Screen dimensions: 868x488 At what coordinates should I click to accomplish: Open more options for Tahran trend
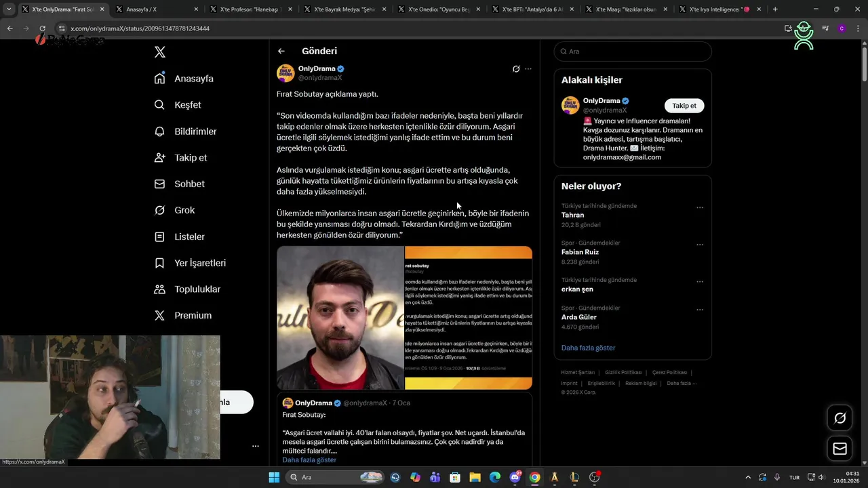[700, 207]
